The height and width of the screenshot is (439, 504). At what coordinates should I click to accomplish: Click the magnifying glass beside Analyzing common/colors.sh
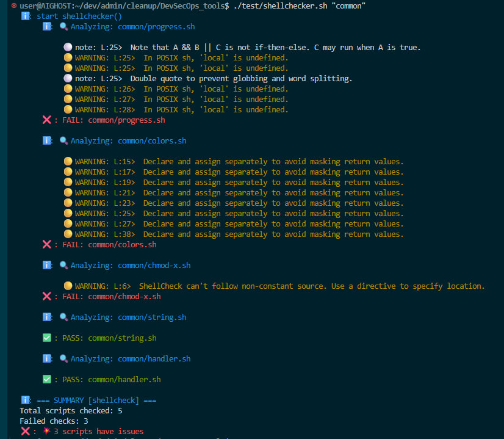(x=64, y=140)
